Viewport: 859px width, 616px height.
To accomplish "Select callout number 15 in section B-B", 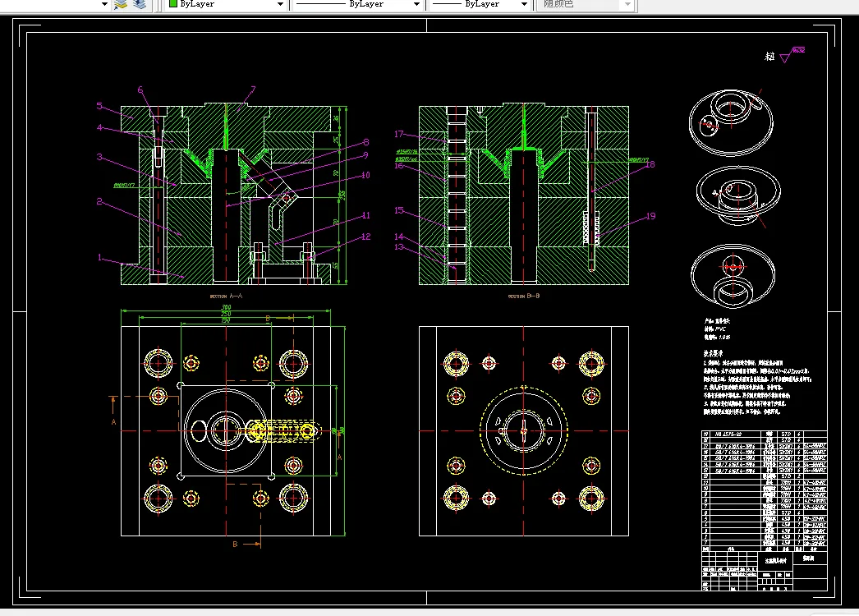I will 399,210.
